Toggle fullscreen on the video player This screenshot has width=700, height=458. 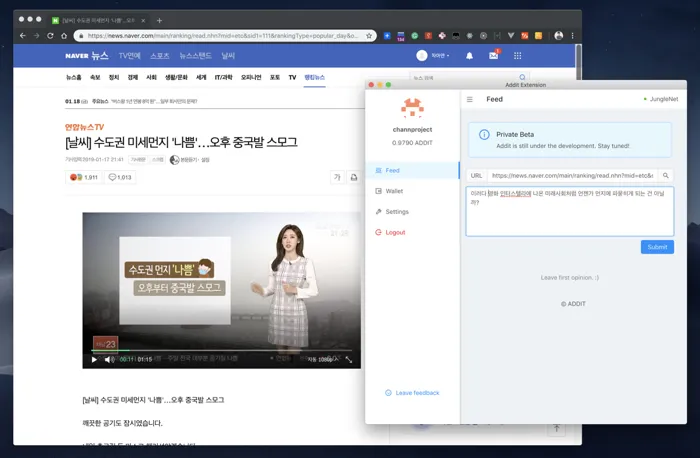(349, 359)
